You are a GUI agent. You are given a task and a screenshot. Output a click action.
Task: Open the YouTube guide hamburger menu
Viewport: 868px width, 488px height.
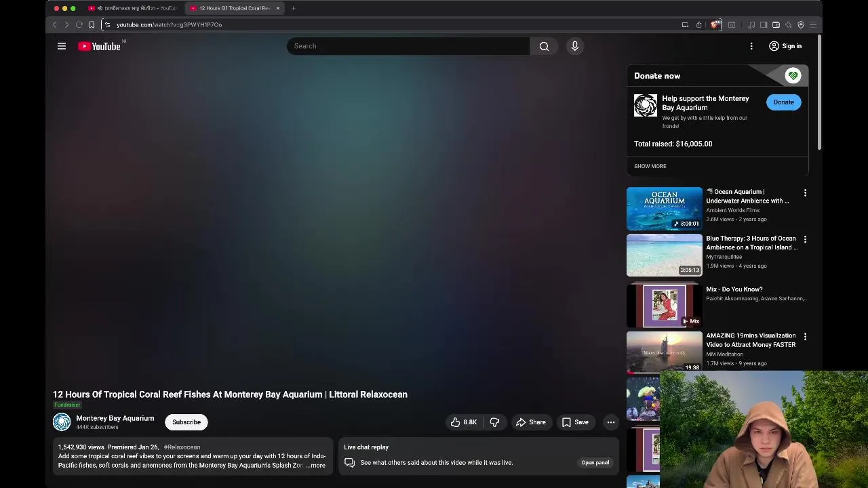pyautogui.click(x=62, y=46)
